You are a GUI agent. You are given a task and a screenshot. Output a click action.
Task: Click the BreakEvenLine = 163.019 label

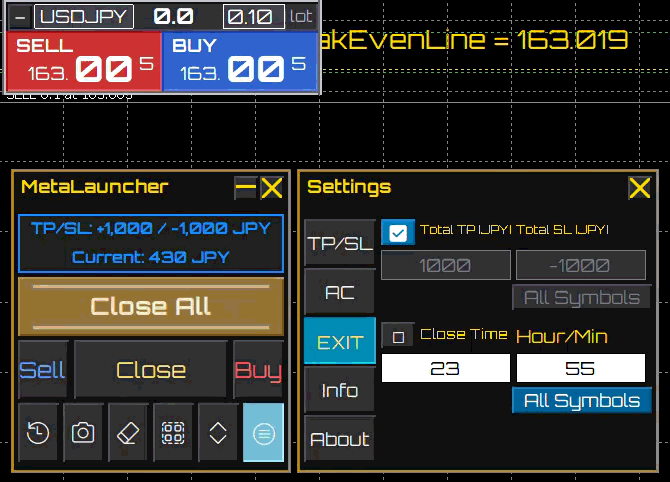[474, 40]
